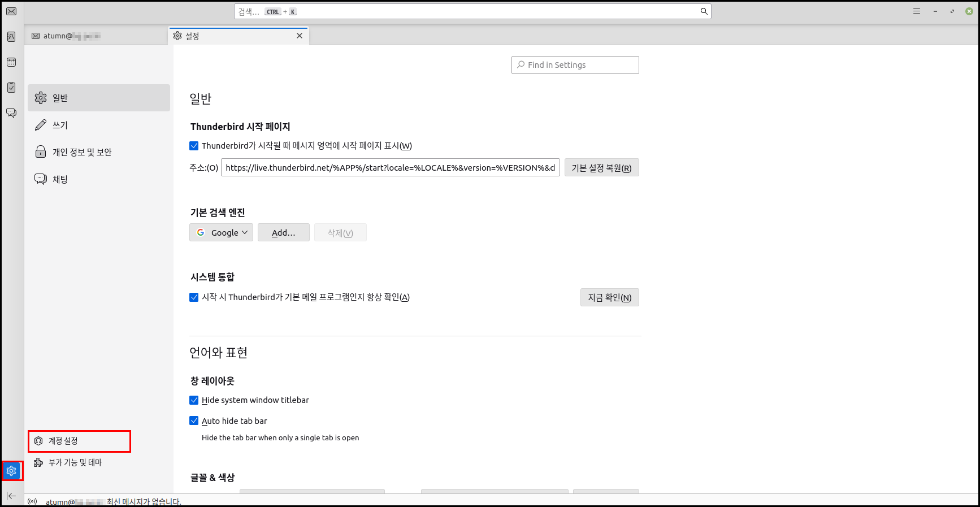Screen dimensions: 980x507
Task: Click the lock icon beside 개인 정보 및 보안
Action: tap(41, 152)
